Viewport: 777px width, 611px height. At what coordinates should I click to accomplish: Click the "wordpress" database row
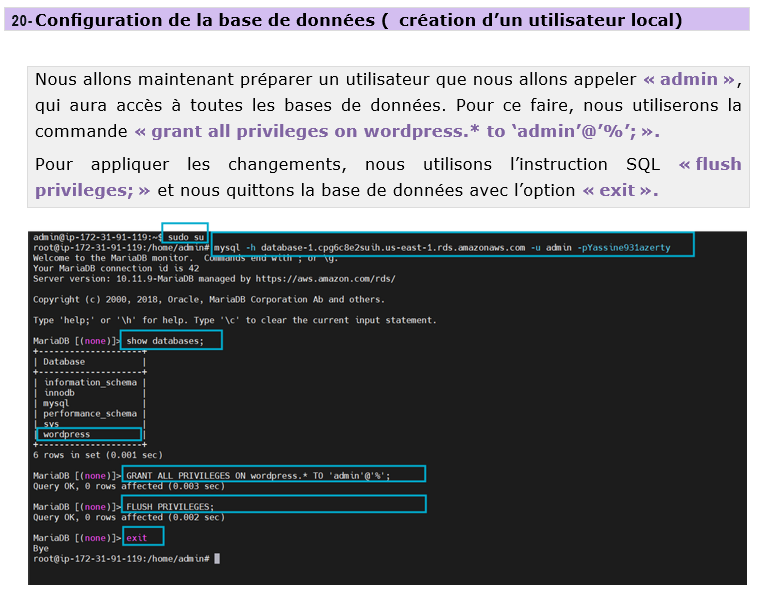coord(66,434)
